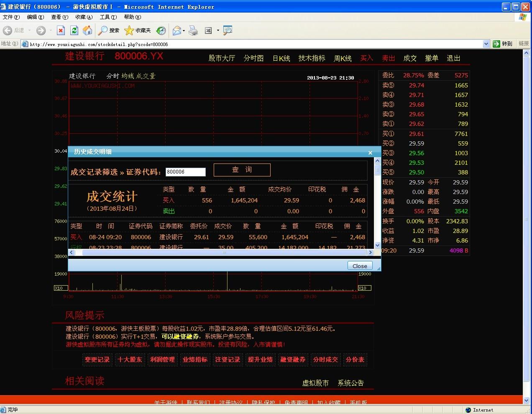The image size is (532, 414).
Task: Expand the Forward button history dropdown arrow
Action: click(x=51, y=31)
